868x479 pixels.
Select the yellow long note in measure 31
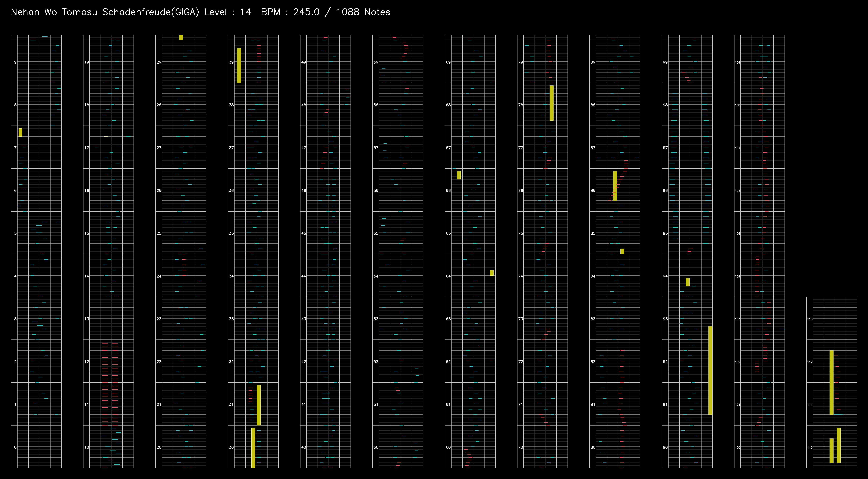tap(259, 405)
